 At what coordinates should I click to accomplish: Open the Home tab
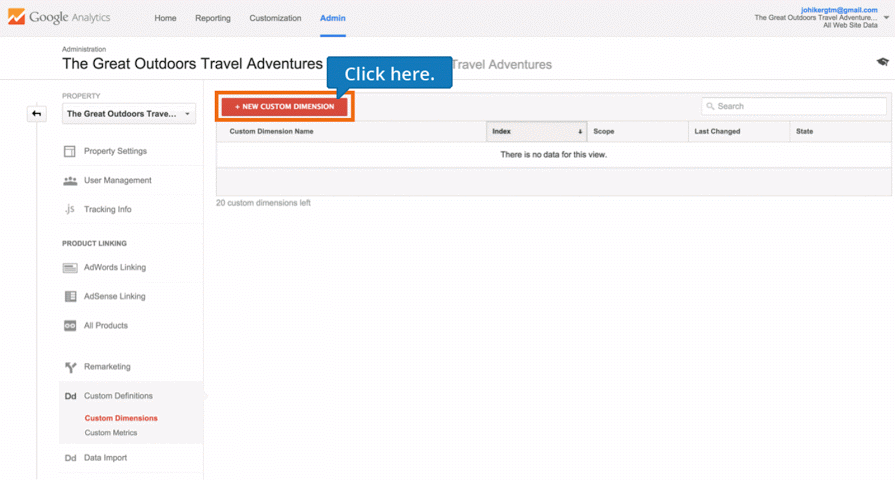tap(165, 18)
